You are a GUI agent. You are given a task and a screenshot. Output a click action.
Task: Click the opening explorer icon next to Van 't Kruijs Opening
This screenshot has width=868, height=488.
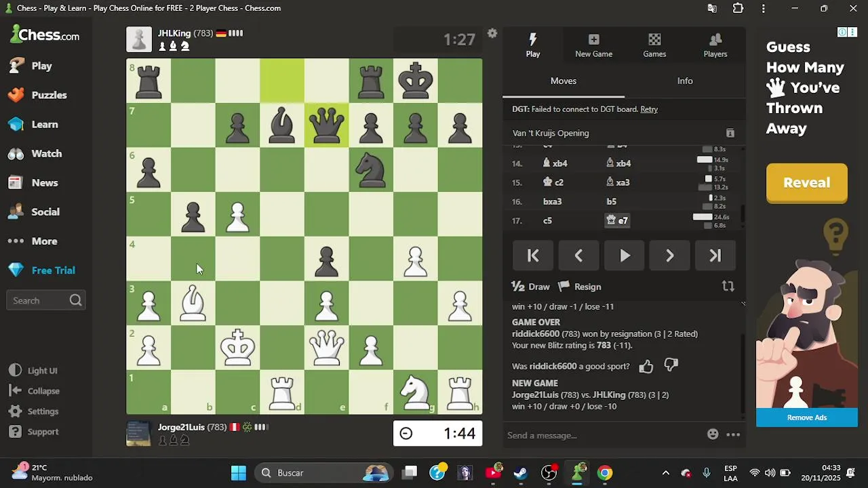pos(730,133)
